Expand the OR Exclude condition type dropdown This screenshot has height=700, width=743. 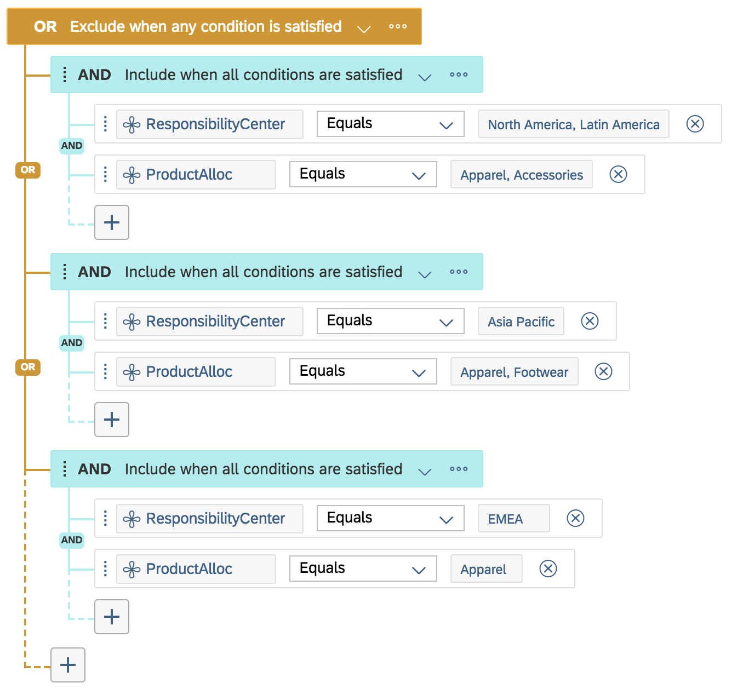(x=364, y=28)
